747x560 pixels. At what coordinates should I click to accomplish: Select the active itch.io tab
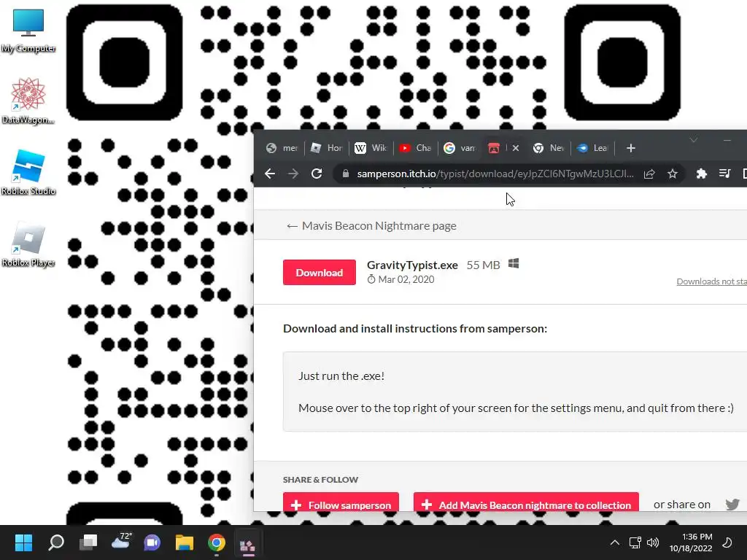click(x=495, y=148)
